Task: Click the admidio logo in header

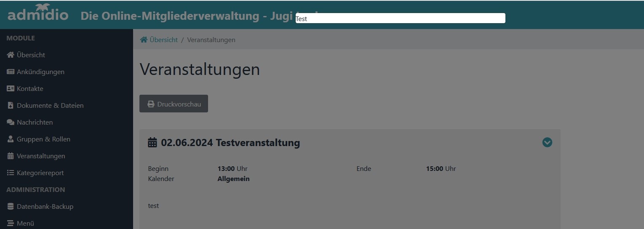Action: [38, 13]
